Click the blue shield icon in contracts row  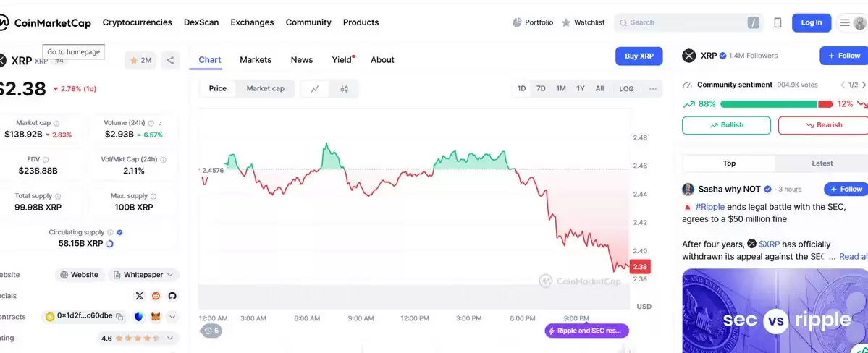[x=138, y=317]
